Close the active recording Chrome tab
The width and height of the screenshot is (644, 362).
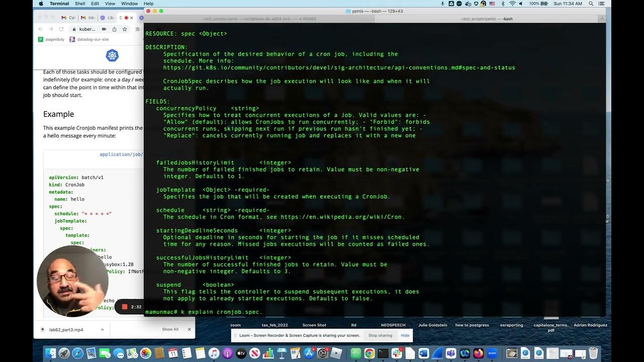tap(132, 18)
